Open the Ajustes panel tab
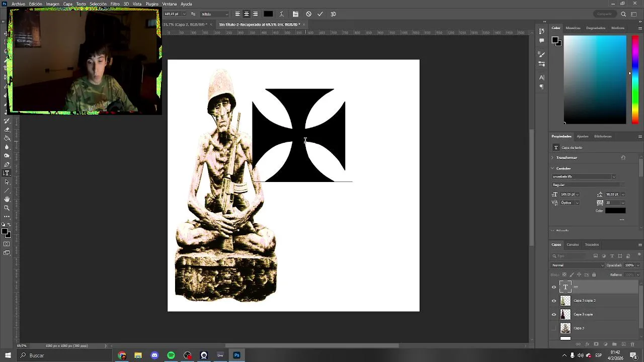 (583, 136)
